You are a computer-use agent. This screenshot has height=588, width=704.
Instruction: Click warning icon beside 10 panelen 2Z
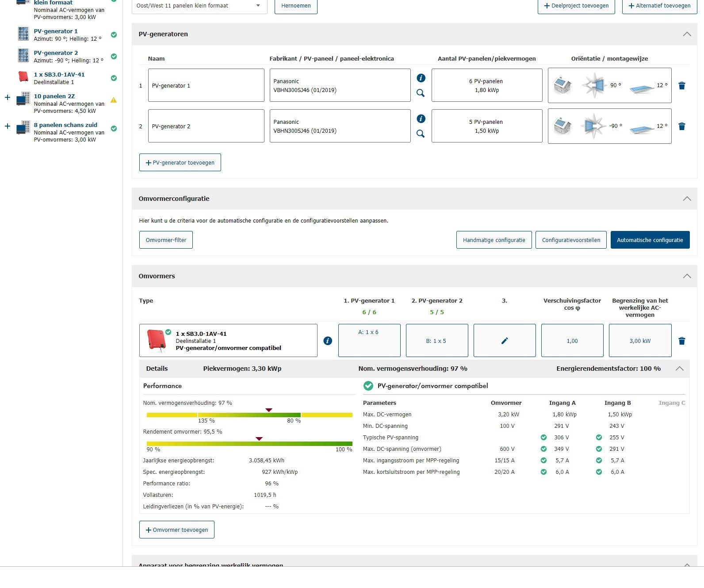[114, 100]
